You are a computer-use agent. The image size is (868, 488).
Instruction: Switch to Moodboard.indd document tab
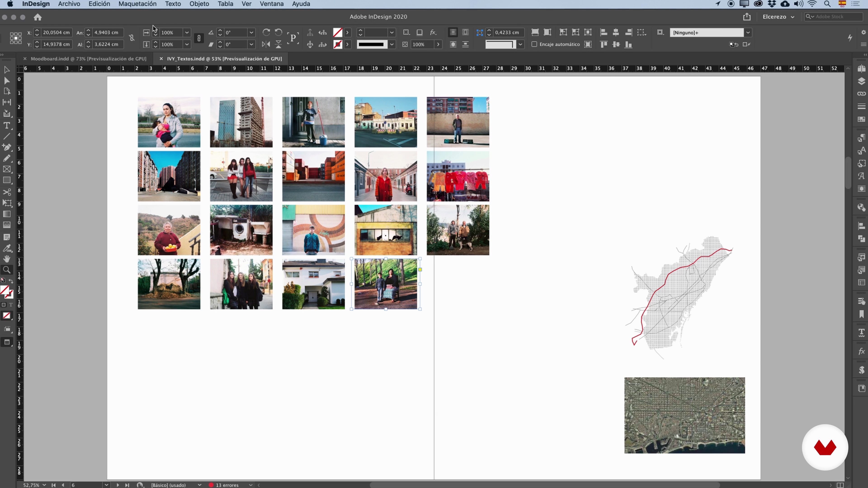click(88, 59)
